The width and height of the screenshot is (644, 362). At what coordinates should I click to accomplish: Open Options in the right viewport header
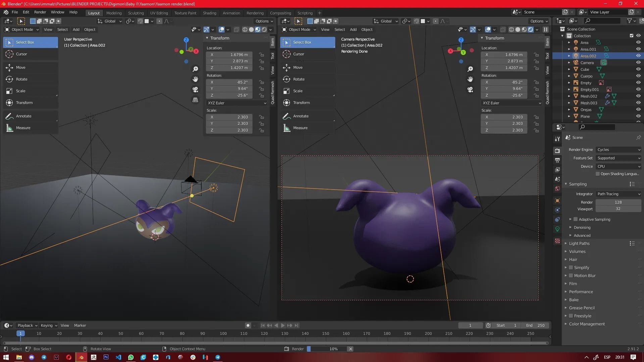click(540, 21)
